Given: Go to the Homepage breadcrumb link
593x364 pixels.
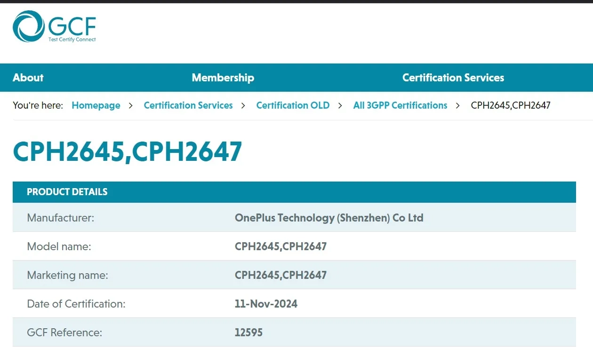Looking at the screenshot, I should [x=96, y=105].
